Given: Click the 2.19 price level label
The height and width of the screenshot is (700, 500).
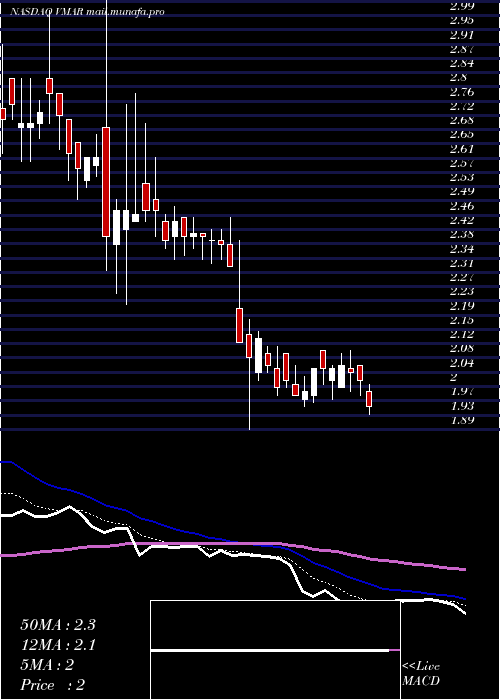Looking at the screenshot, I should 461,306.
